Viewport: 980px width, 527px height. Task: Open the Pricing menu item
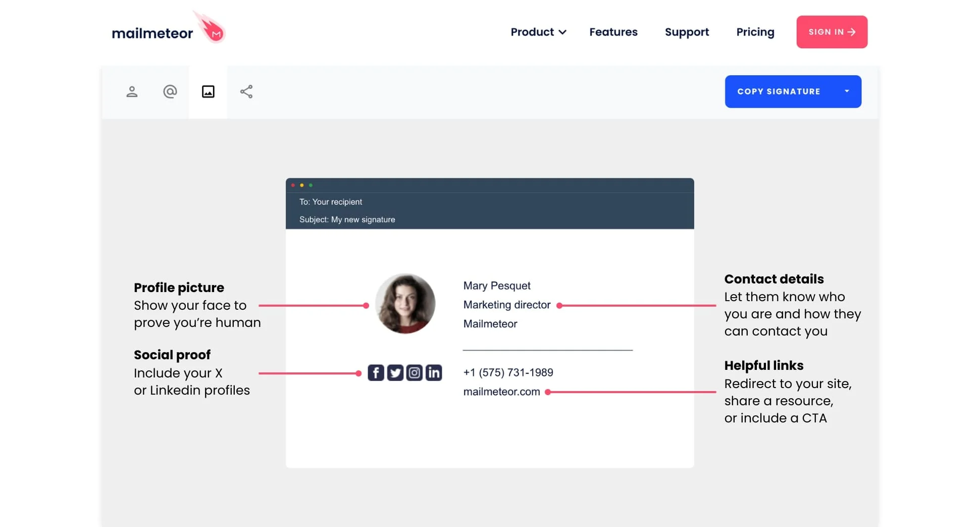(x=755, y=32)
